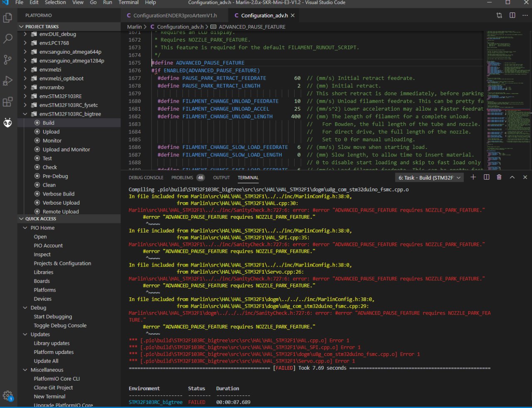Click Start Debugging in Quick Access
This screenshot has height=408, width=532.
pos(53,317)
